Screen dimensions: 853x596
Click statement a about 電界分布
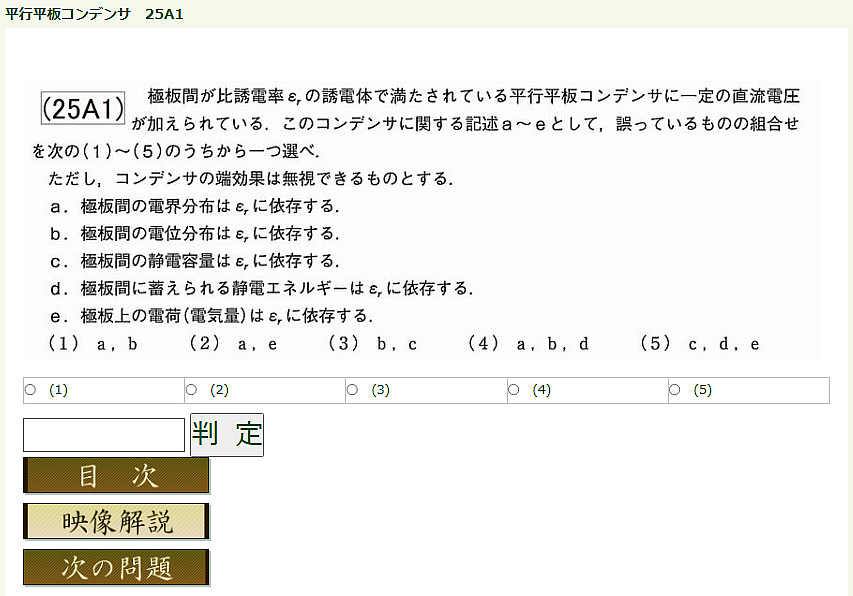(x=194, y=207)
